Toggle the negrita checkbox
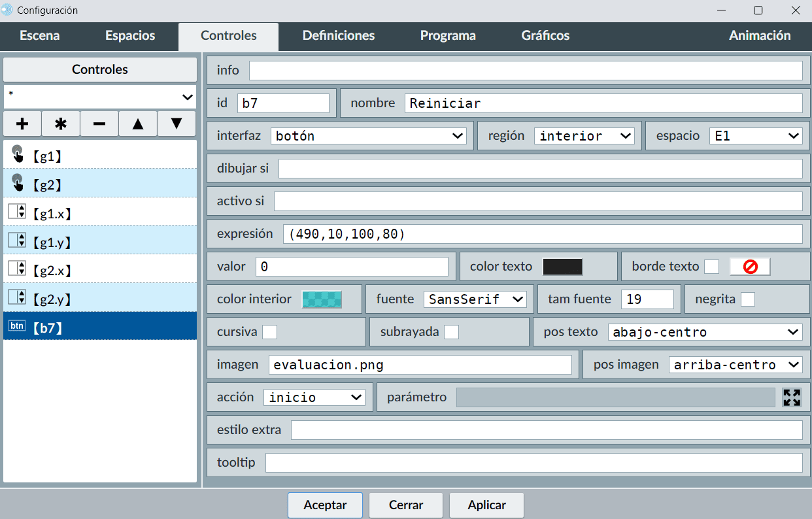812x519 pixels. pos(748,299)
